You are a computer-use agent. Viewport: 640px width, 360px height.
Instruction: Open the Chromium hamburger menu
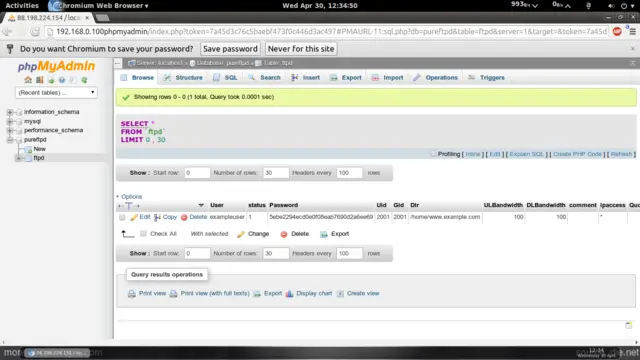[632, 31]
